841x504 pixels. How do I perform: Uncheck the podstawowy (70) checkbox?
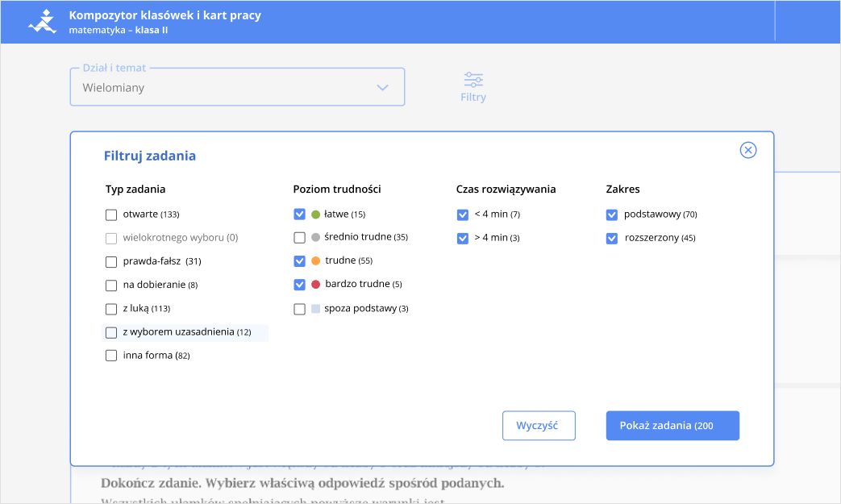tap(611, 215)
